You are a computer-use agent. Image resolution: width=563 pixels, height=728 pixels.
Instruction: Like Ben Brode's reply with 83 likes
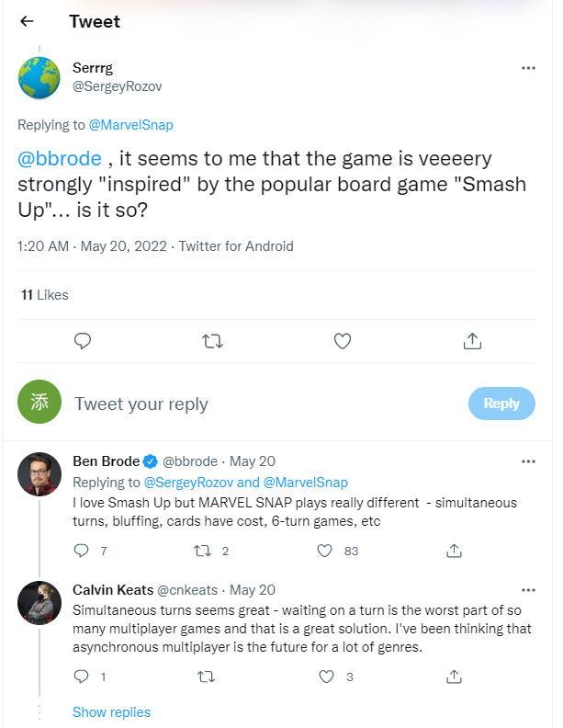(324, 551)
